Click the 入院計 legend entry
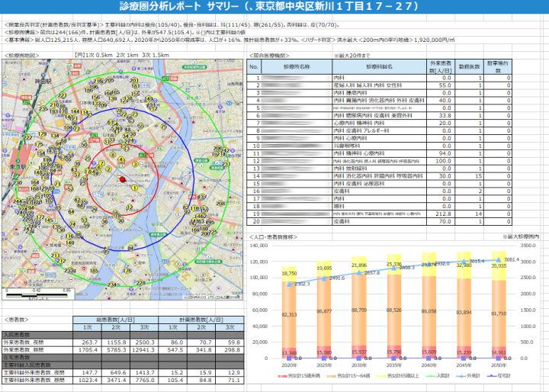Image resolution: width=549 pixels, height=392 pixels. tap(438, 376)
